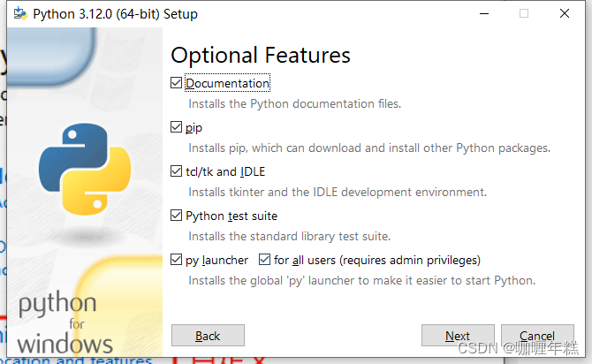Uncheck the py launcher checkbox
This screenshot has width=592, height=364.
[177, 260]
